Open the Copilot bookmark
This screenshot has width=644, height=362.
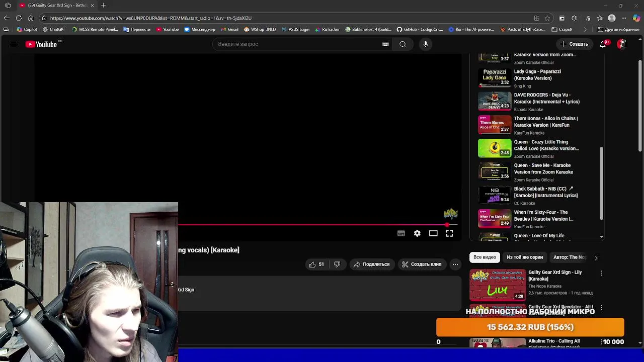point(27,30)
